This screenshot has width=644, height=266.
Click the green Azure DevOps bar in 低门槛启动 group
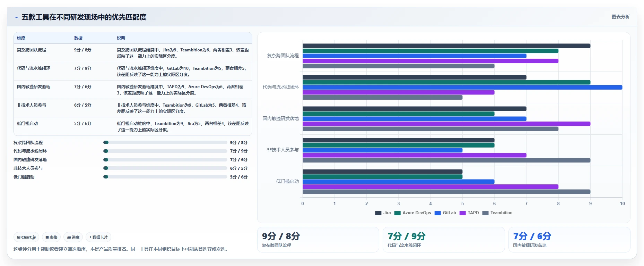(x=382, y=177)
